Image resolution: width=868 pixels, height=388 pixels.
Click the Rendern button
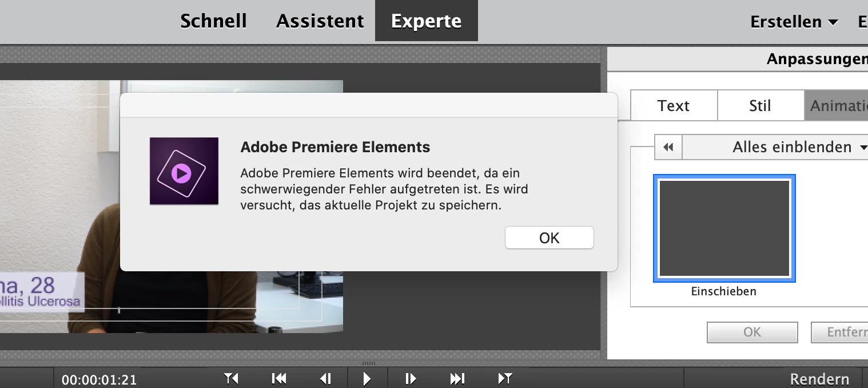[819, 379]
